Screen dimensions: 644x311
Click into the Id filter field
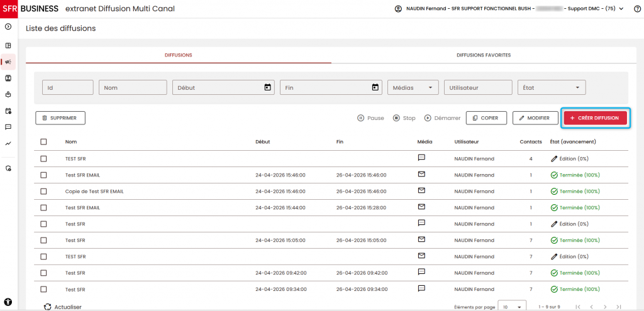68,87
